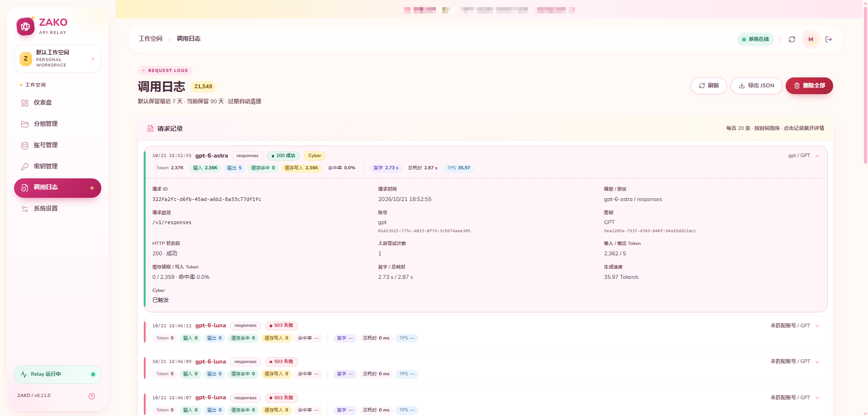Expand the 18:46:11 gpt-6-luna log entry
This screenshot has width=868, height=416.
click(817, 326)
